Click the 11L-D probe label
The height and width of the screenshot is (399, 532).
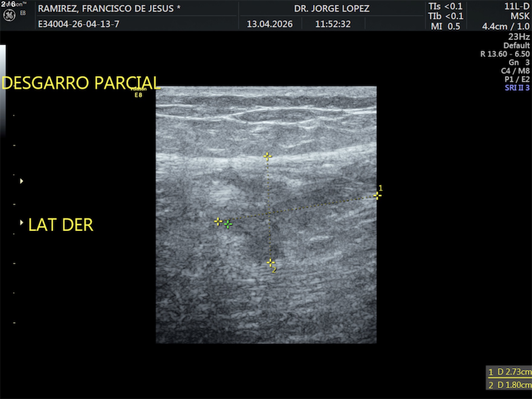517,6
